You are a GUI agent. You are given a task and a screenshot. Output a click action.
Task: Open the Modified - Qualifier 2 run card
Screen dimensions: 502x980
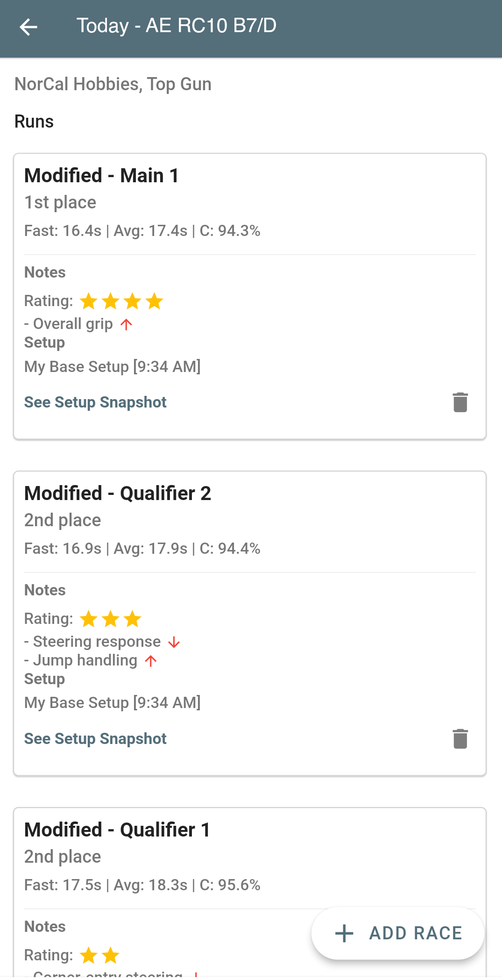pos(118,494)
